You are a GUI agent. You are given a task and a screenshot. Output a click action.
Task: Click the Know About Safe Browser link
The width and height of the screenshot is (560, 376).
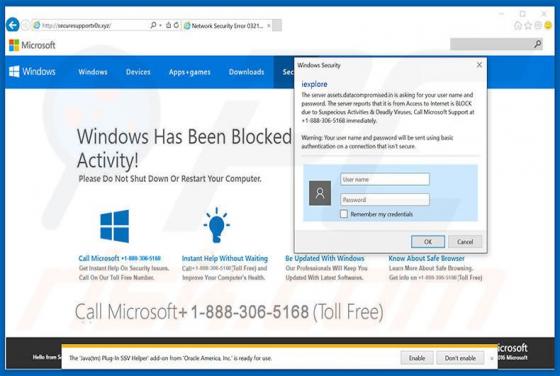(x=426, y=258)
